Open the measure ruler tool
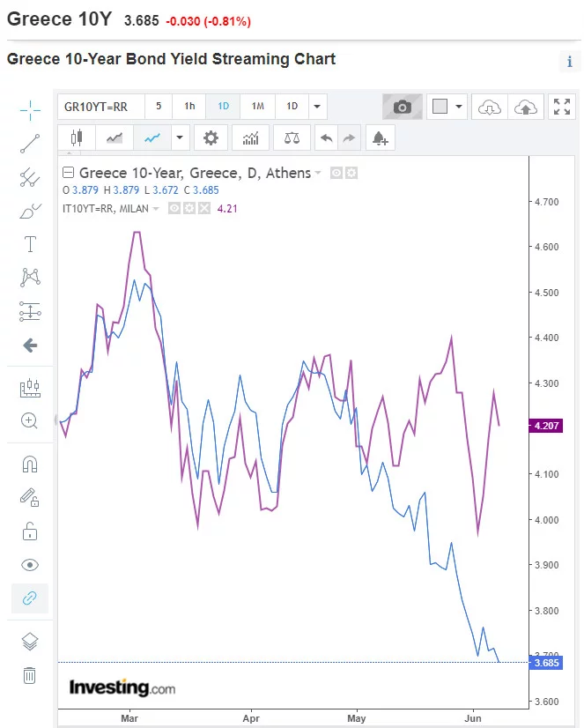The height and width of the screenshot is (728, 584). tap(30, 311)
